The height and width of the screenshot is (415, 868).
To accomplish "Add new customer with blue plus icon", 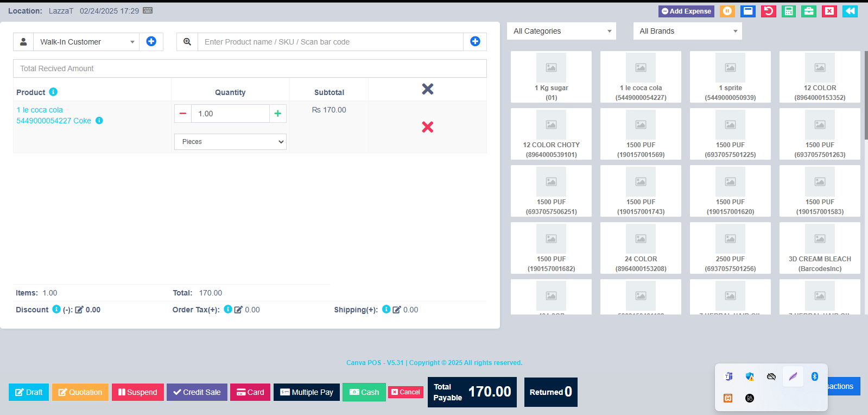I will pos(151,42).
